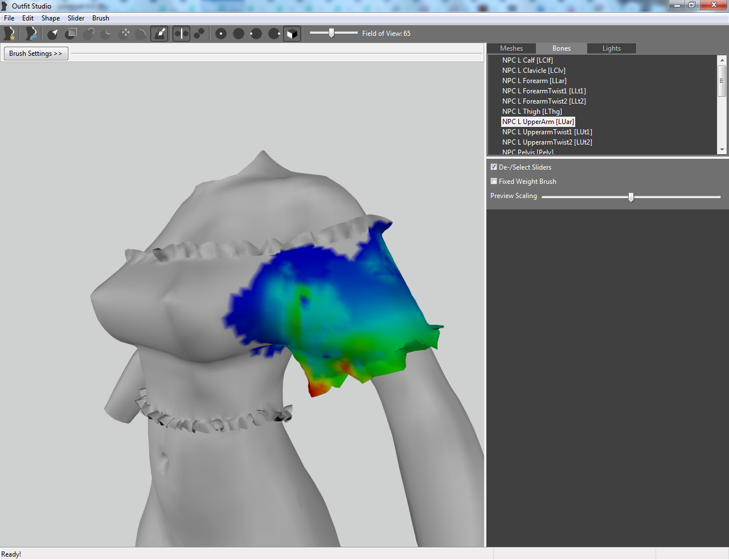Viewport: 729px width, 560px height.
Task: Select bone NPC L Thigh [LThg]
Action: pos(532,112)
